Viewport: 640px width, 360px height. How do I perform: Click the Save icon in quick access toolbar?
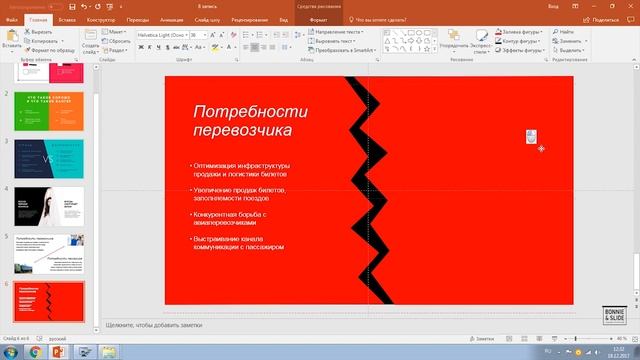pyautogui.click(x=72, y=7)
